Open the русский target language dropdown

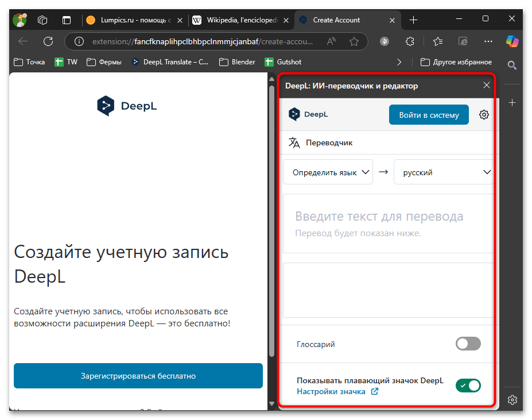click(x=444, y=172)
